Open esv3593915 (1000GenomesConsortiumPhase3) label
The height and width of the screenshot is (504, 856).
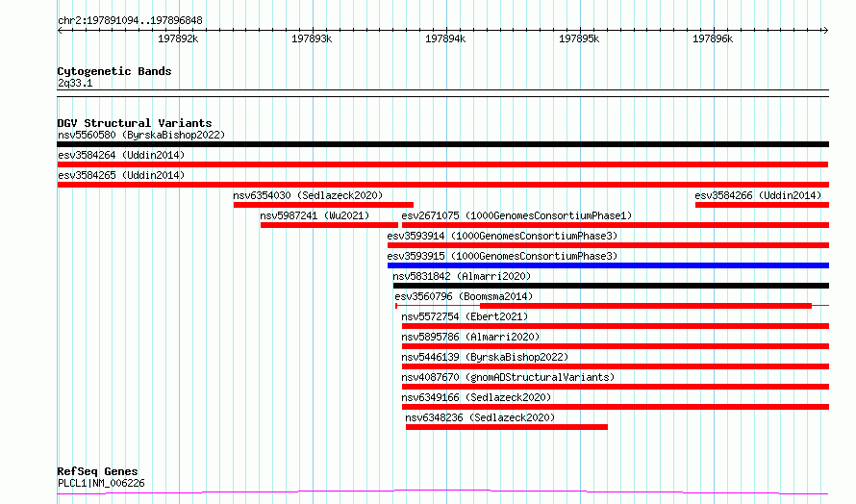click(502, 256)
